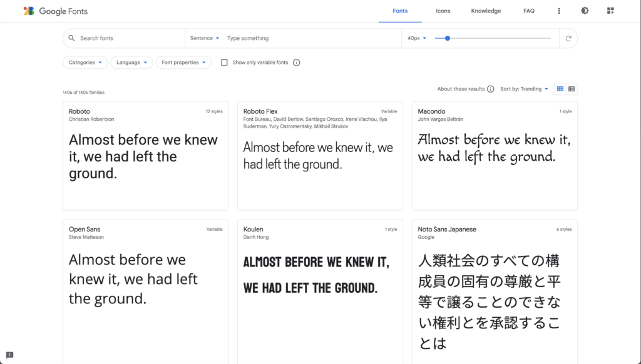Viewport: 641px width, 364px height.
Task: Toggle dark theme mode
Action: (584, 11)
